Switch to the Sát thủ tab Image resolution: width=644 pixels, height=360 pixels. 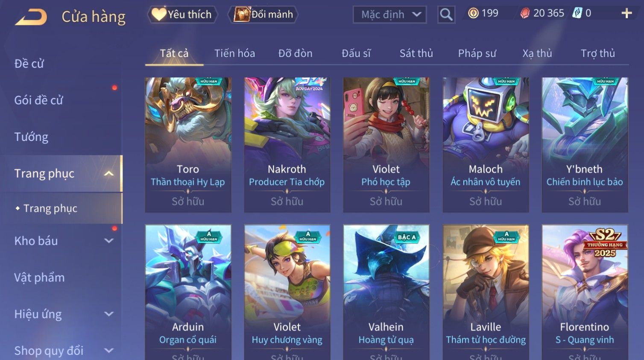tap(416, 53)
